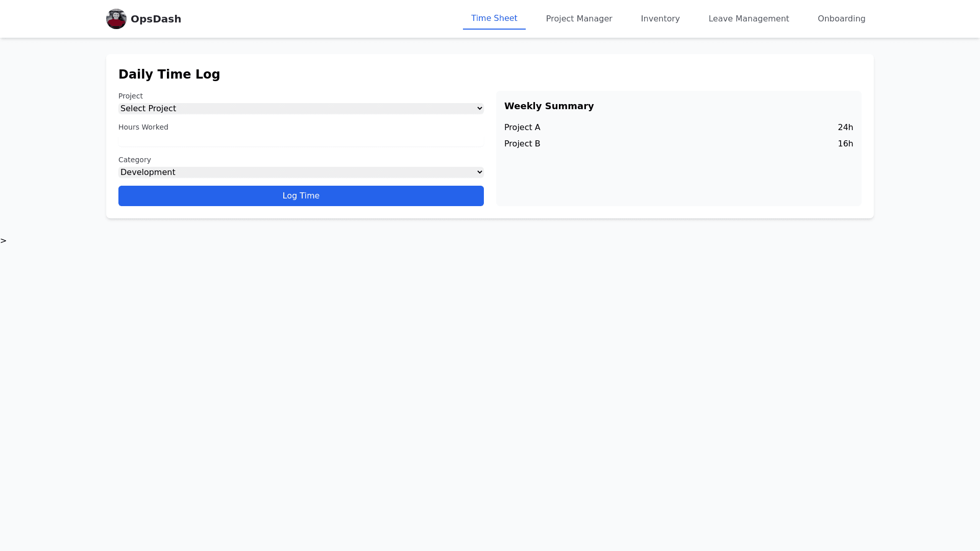The image size is (980, 551).
Task: Click the OpsDash brand name
Action: [156, 19]
